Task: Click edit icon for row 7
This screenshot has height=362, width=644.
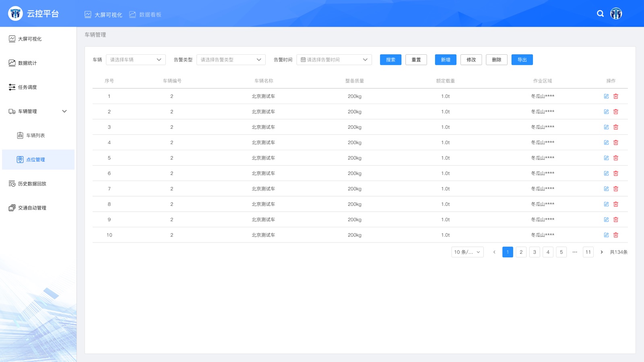Action: click(606, 189)
